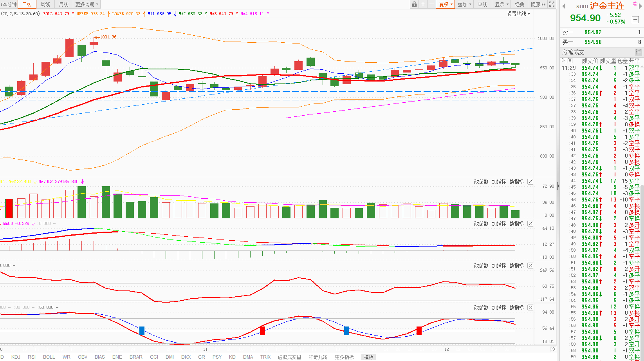The image size is (644, 361).
Task: Select the RSI indicator tab
Action: [x=32, y=357]
